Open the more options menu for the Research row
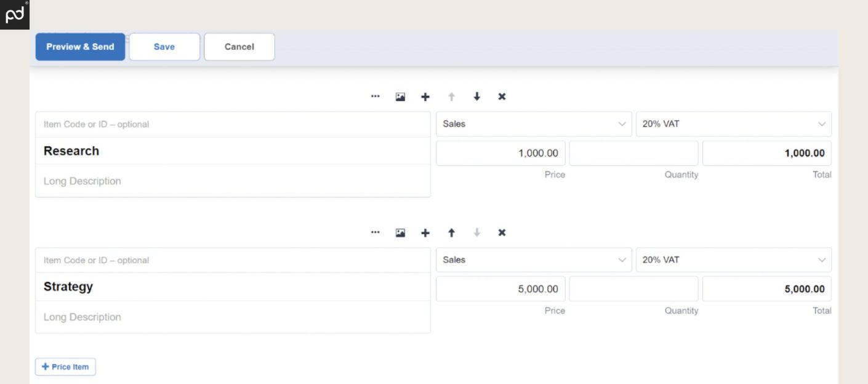This screenshot has width=868, height=384. tap(376, 96)
